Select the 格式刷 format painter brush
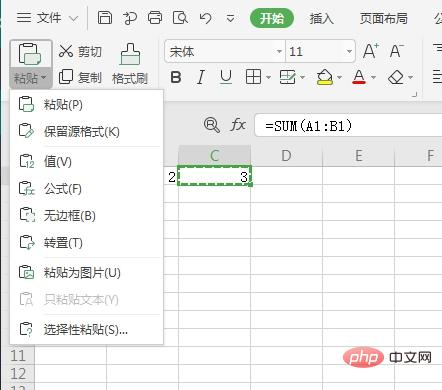The image size is (442, 390). point(130,63)
